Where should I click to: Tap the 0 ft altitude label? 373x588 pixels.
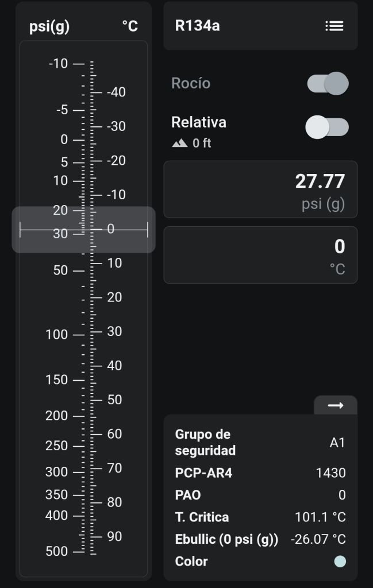tap(202, 143)
